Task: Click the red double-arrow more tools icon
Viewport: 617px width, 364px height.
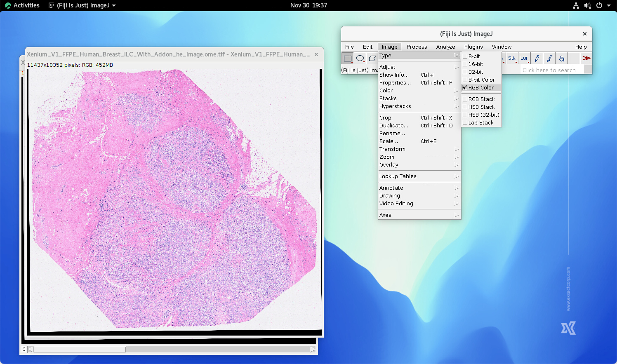Action: click(586, 58)
